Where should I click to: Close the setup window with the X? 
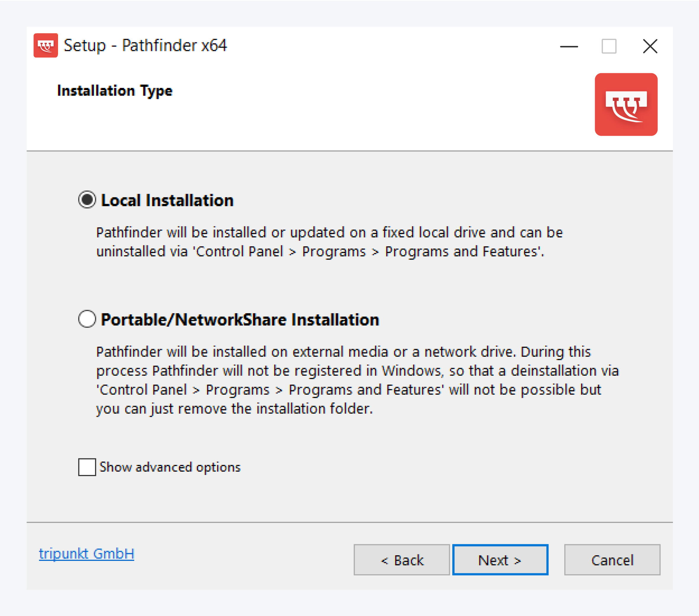(650, 46)
